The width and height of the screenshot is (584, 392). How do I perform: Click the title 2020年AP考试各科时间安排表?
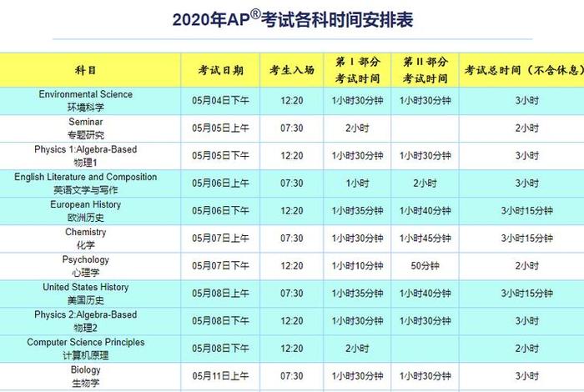(x=293, y=19)
